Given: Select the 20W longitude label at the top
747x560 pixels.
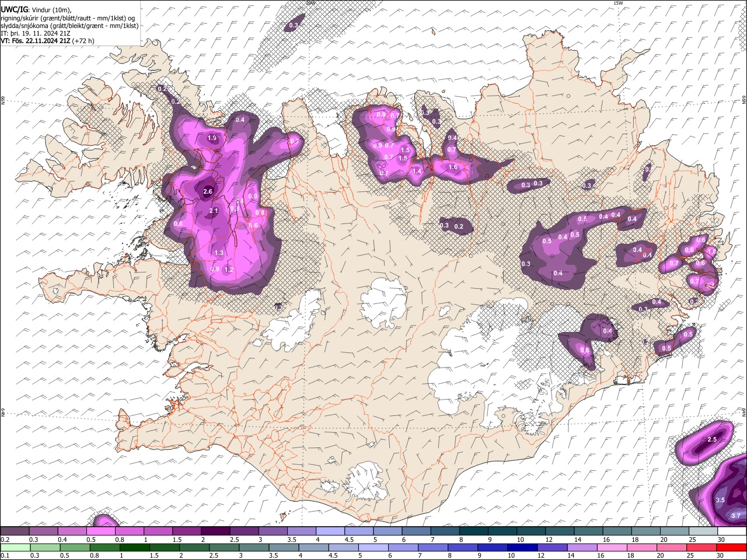Looking at the screenshot, I should point(310,3).
